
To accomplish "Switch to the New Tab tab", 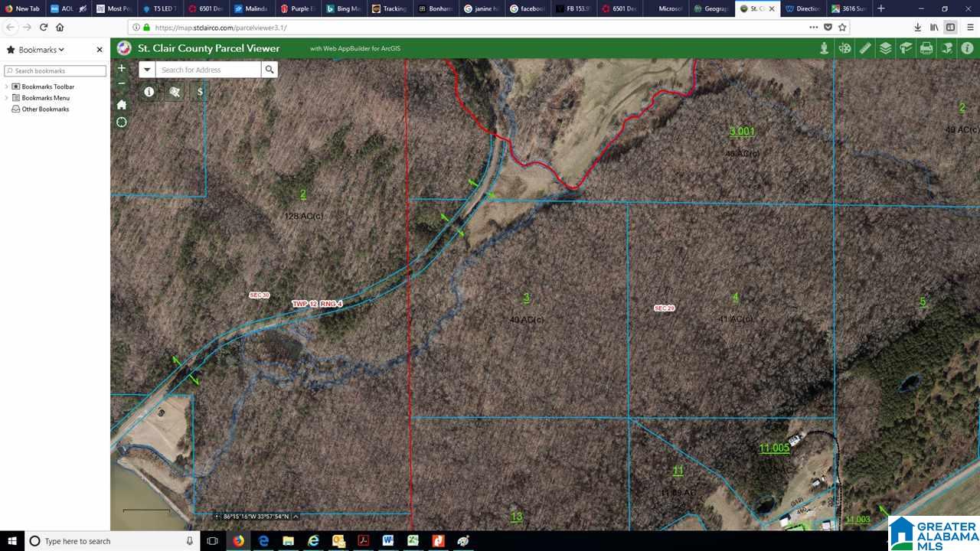I will coord(23,8).
